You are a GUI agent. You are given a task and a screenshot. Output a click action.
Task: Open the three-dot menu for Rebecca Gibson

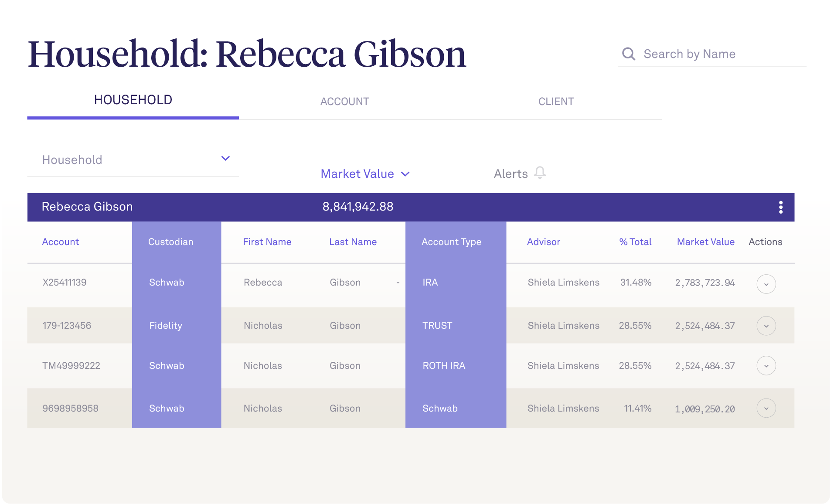780,207
